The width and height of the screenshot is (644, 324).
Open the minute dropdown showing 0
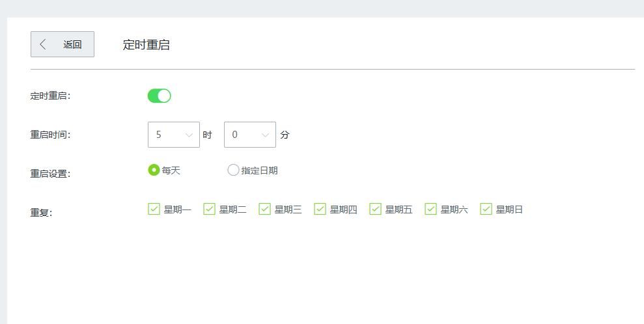(249, 135)
